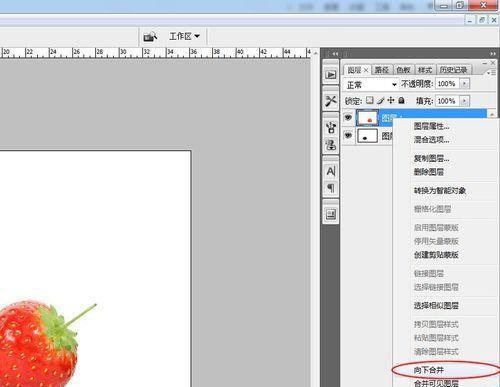Image resolution: width=500 pixels, height=387 pixels.
Task: Click the layers list scrollbar up arrow
Action: pyautogui.click(x=492, y=114)
